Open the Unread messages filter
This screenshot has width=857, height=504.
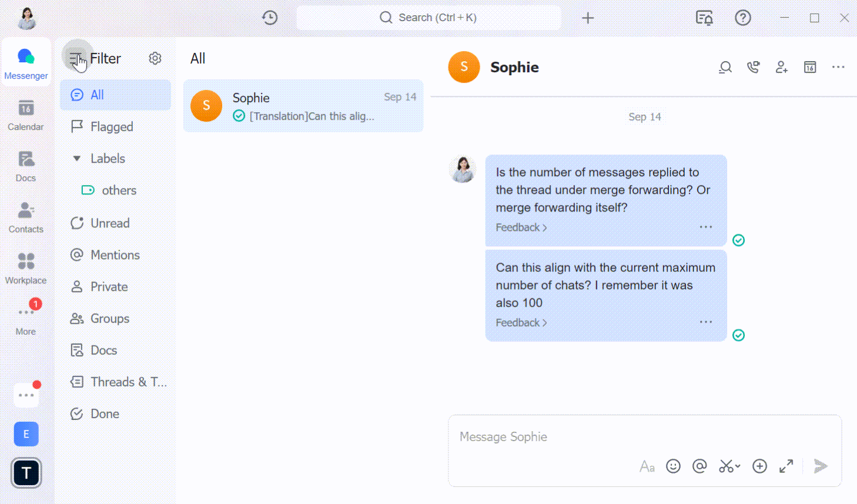click(x=109, y=223)
